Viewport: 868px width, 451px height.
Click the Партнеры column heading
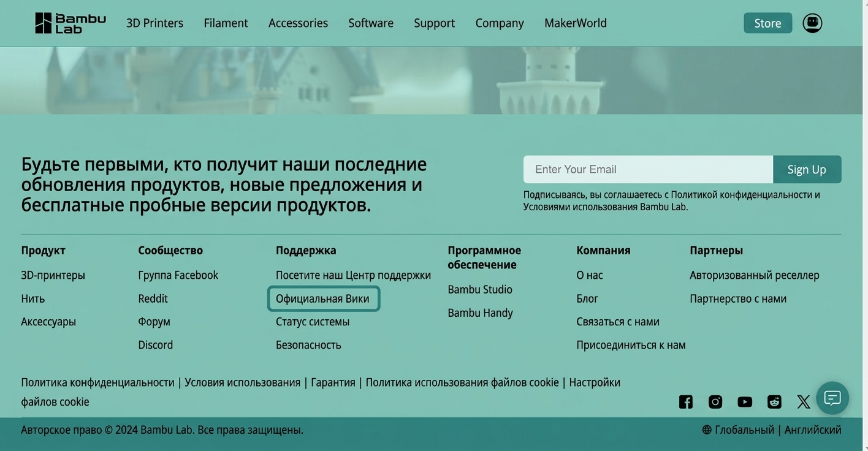coord(716,251)
